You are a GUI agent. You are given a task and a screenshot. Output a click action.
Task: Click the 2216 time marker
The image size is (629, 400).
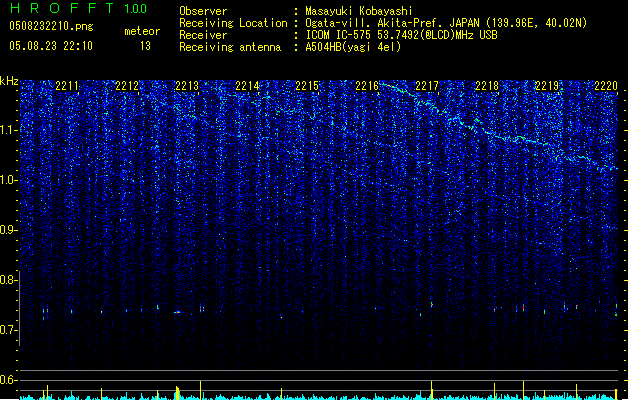[367, 86]
